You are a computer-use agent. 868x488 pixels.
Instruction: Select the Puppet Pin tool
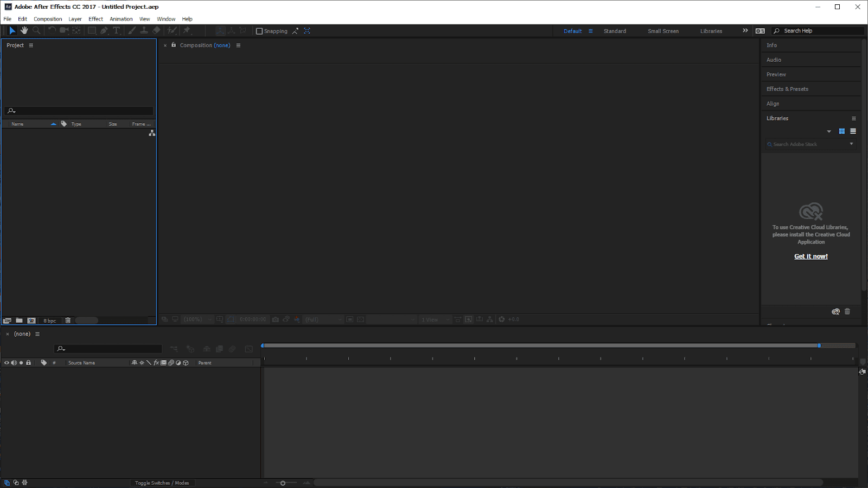(187, 31)
